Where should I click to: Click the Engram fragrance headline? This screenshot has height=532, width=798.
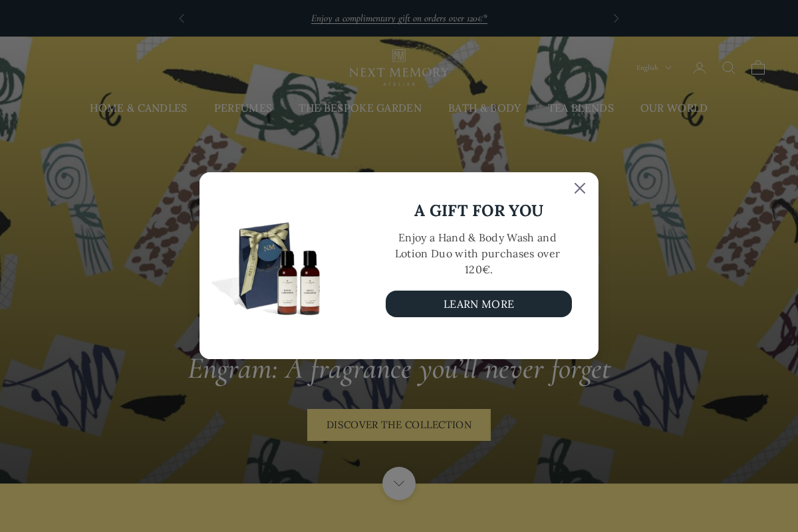(x=399, y=368)
